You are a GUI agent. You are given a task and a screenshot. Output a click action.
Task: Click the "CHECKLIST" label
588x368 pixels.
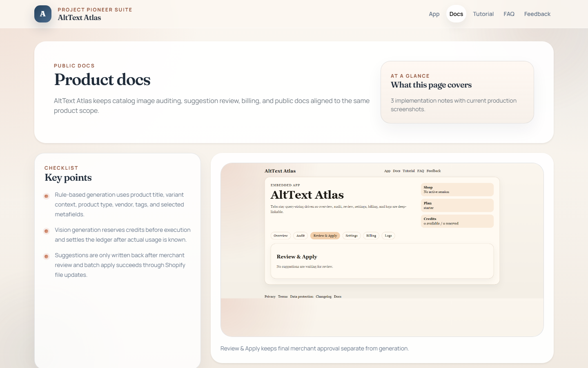pyautogui.click(x=61, y=168)
